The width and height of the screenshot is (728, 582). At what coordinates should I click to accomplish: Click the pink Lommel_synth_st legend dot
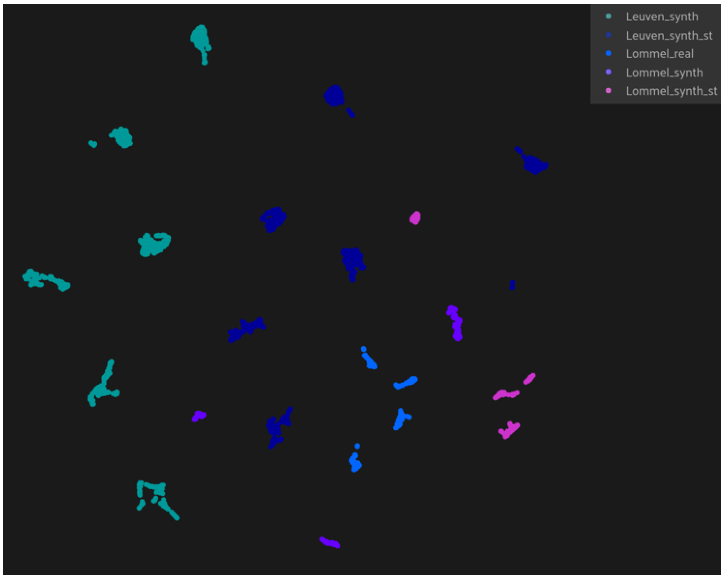tap(608, 90)
